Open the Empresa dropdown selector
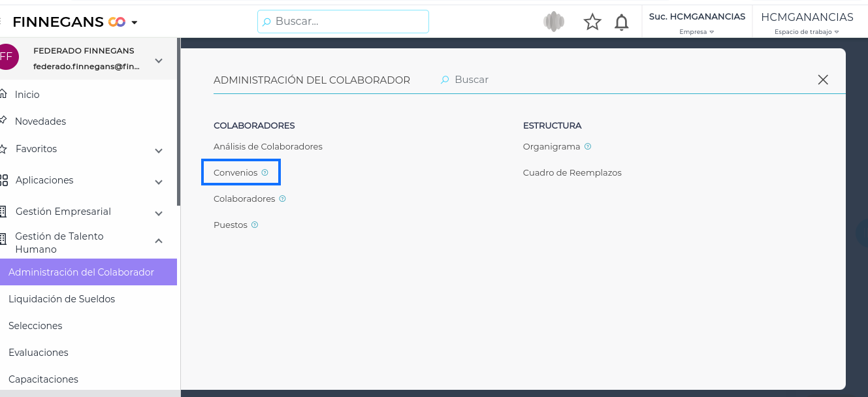Viewport: 868px width, 397px height. coord(697,22)
